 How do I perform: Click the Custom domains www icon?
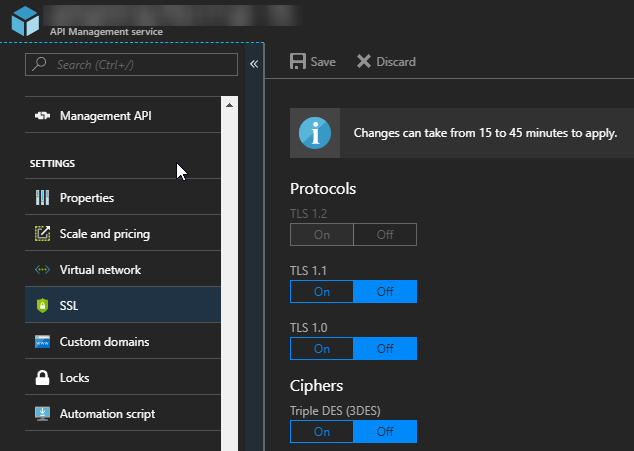42,341
